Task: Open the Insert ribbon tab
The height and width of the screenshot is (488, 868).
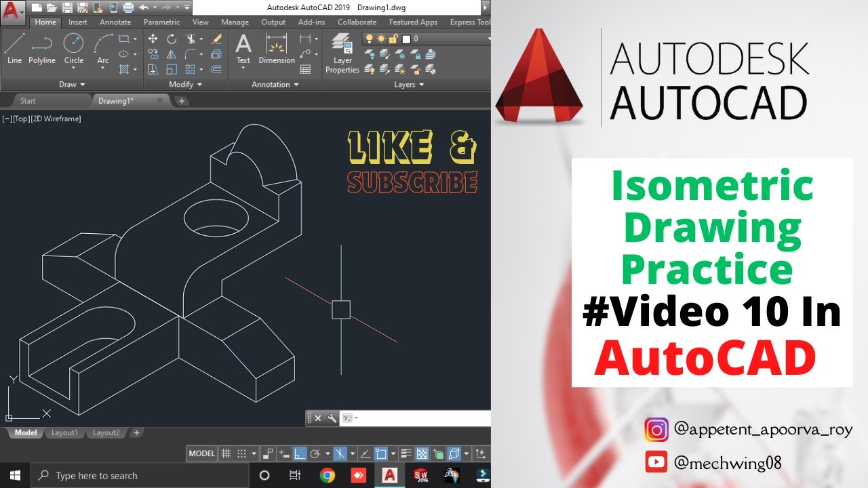Action: pos(78,22)
